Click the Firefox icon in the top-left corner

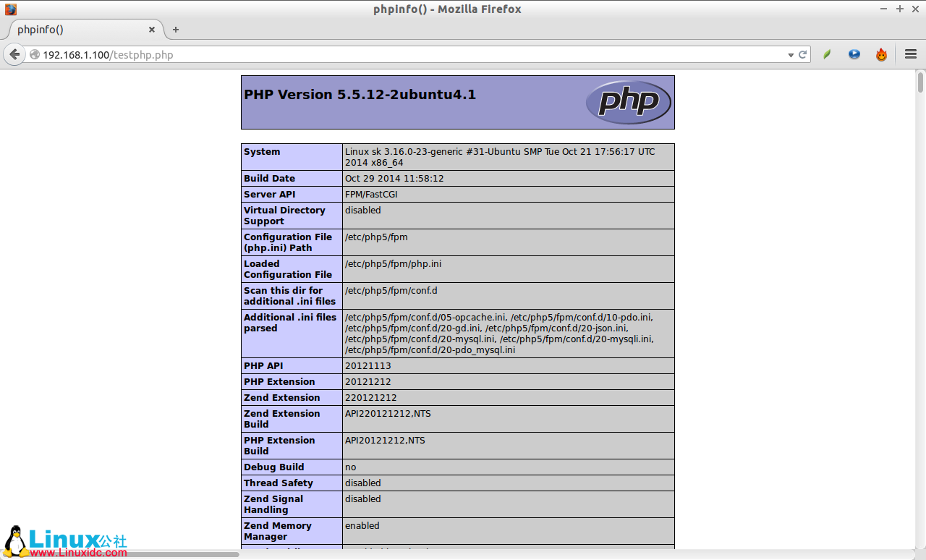pyautogui.click(x=9, y=9)
